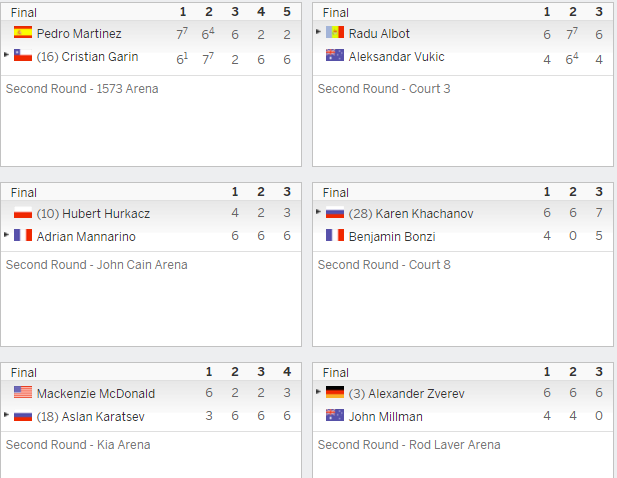Select the Hubert Hurkacz player name
Viewport: 617px width, 478px height.
[x=93, y=214]
